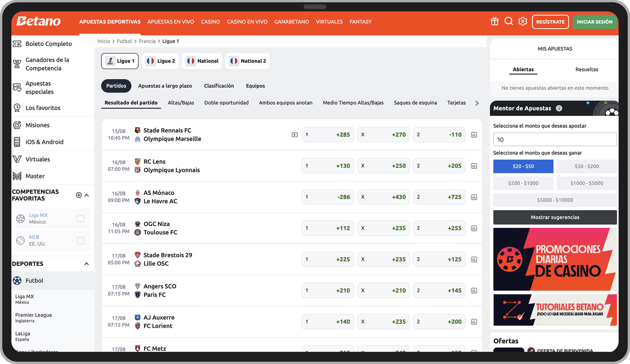This screenshot has height=364, width=630.
Task: Switch to Saques de esquina tab
Action: point(415,103)
